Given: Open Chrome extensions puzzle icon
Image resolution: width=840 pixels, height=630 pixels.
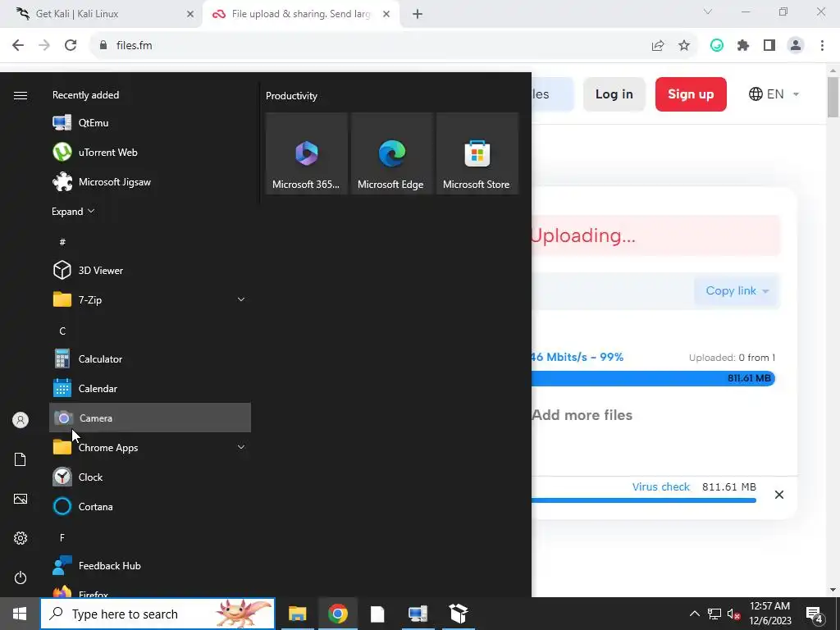Looking at the screenshot, I should [743, 46].
